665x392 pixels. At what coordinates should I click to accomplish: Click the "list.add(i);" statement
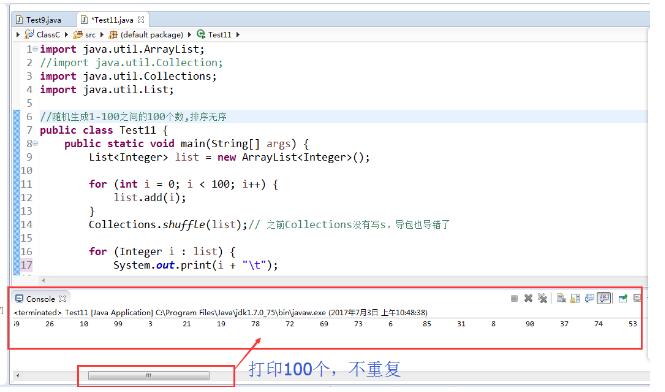point(150,198)
